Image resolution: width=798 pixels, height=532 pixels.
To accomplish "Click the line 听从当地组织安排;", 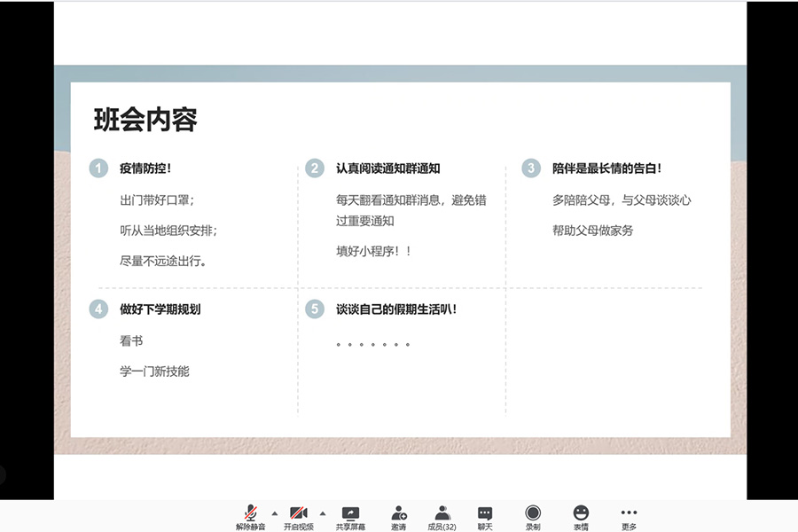I will (168, 231).
